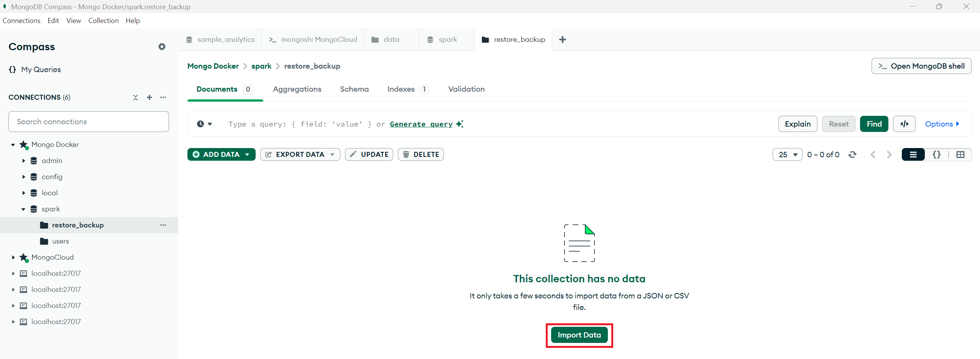This screenshot has width=980, height=359.
Task: Open Edit menu
Action: 53,21
